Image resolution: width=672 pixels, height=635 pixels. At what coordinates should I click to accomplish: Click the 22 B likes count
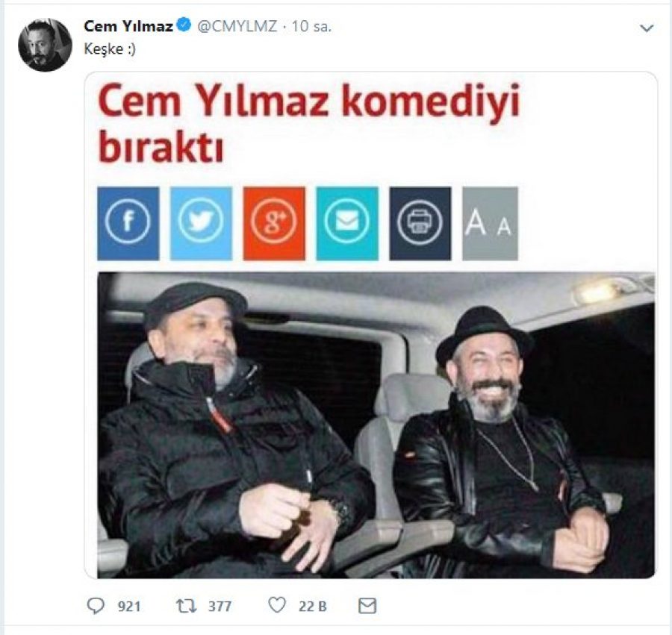tap(312, 607)
